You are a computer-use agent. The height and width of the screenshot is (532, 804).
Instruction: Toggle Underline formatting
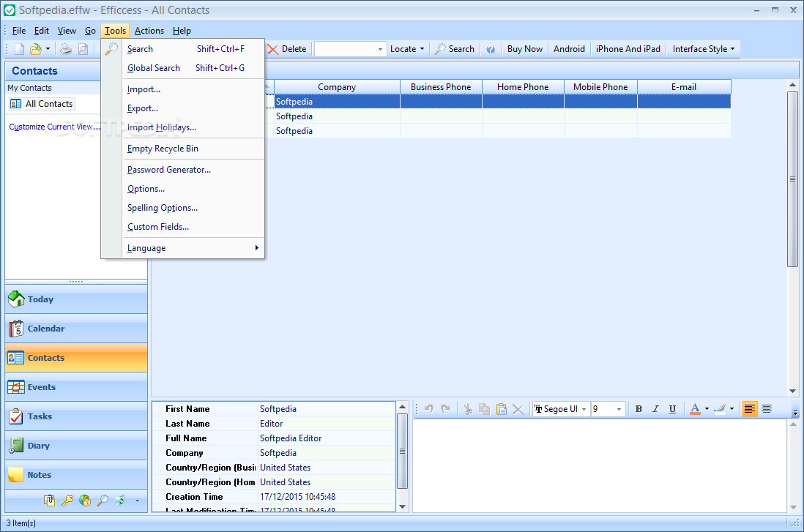click(x=672, y=409)
